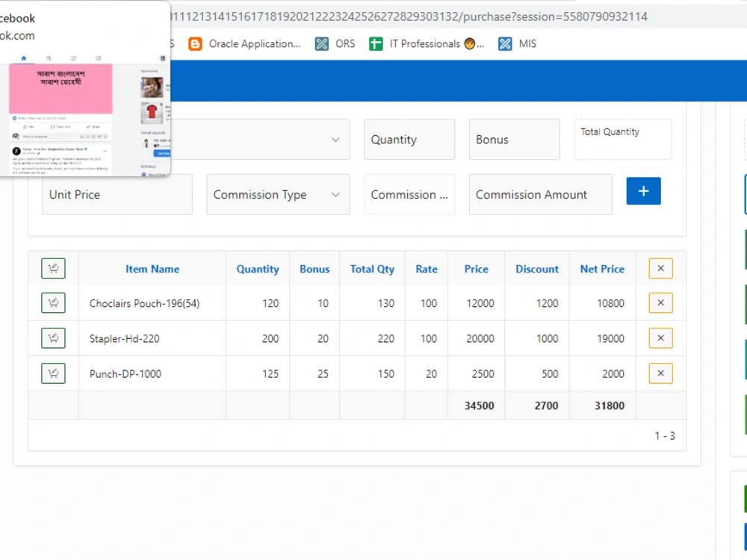
Task: Delete the Punch-DP-1000 row
Action: pyautogui.click(x=661, y=373)
